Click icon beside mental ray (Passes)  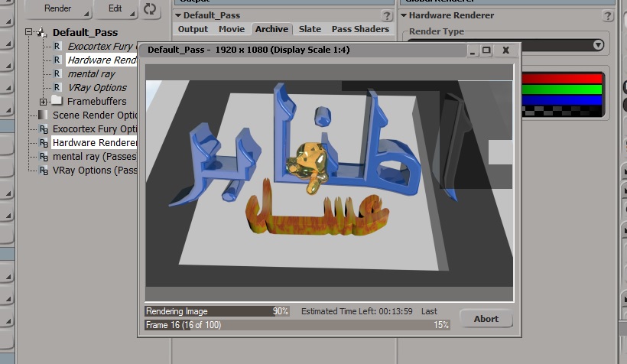(x=43, y=157)
